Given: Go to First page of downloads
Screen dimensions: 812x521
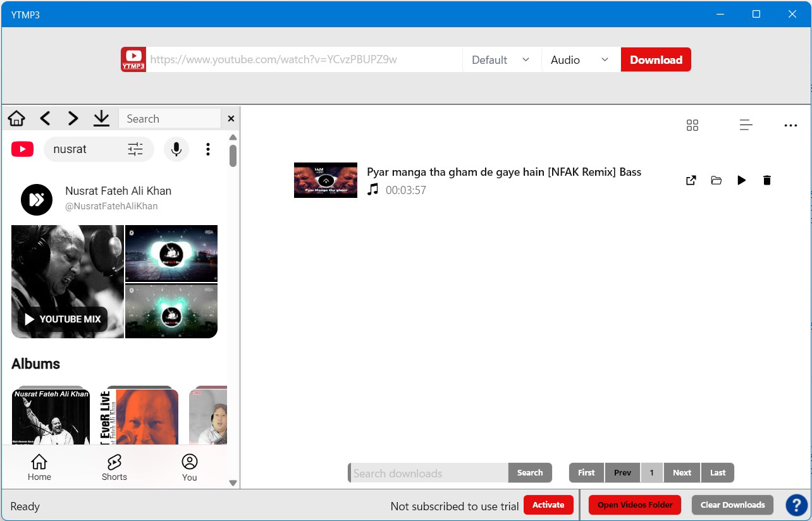Looking at the screenshot, I should 586,472.
